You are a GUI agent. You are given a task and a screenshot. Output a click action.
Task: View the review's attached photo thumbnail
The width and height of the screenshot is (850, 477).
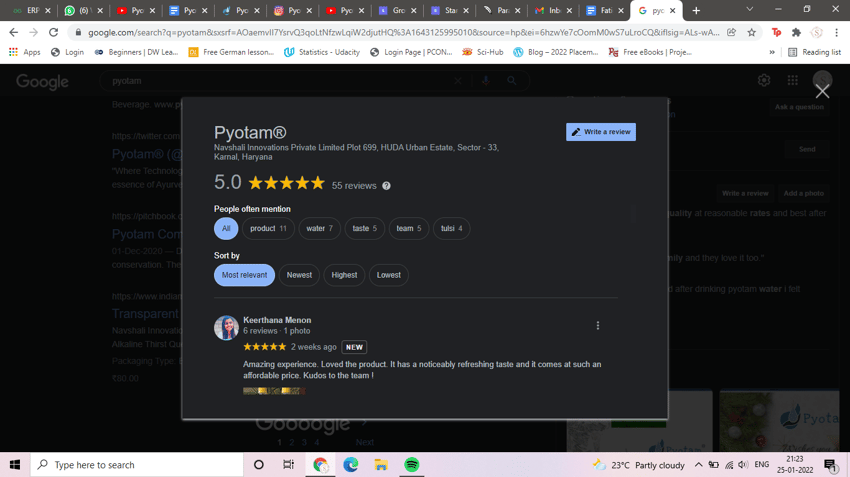[x=274, y=391]
